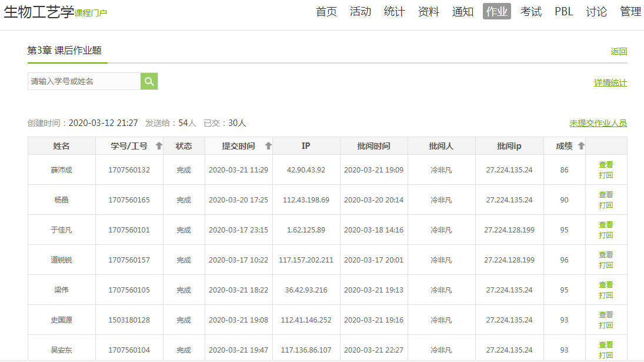Click the 返回 link
Screen dimensions: 644x362
coord(619,52)
